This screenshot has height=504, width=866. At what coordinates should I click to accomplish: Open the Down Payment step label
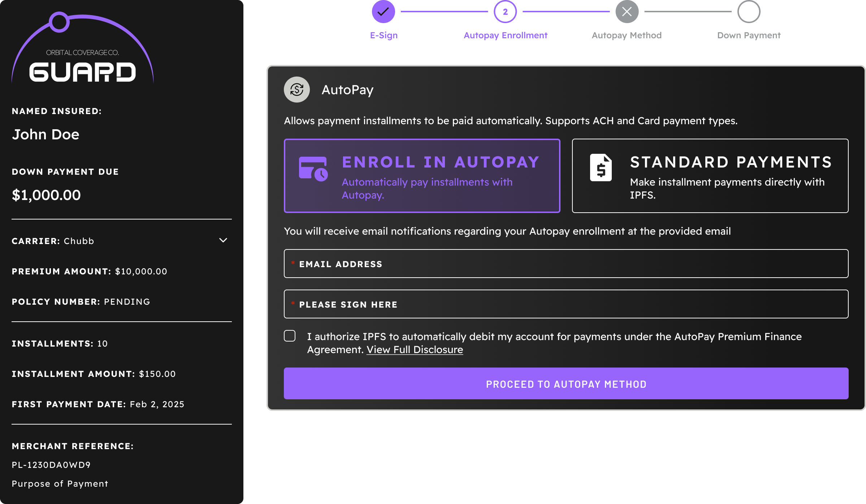pyautogui.click(x=749, y=35)
